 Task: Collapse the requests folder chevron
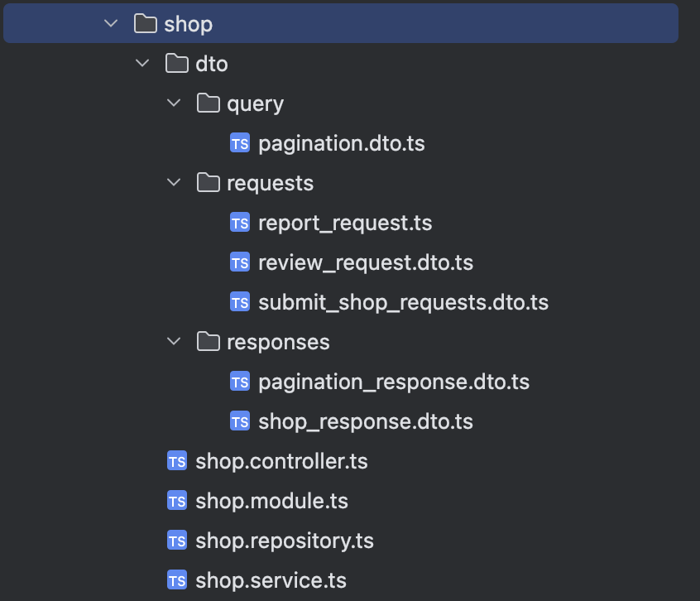tap(174, 183)
